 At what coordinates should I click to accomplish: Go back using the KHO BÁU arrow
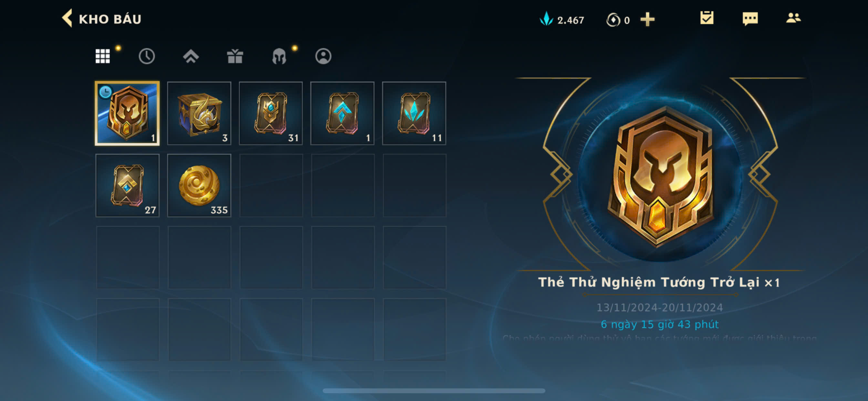click(67, 18)
